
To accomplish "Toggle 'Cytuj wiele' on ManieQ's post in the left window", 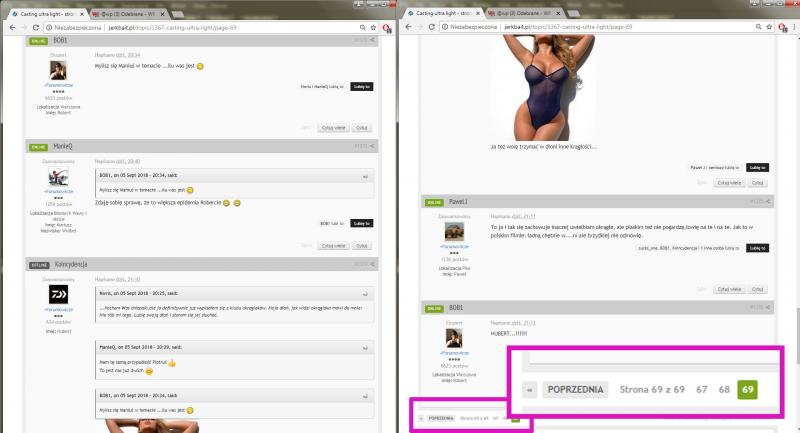I will click(332, 245).
